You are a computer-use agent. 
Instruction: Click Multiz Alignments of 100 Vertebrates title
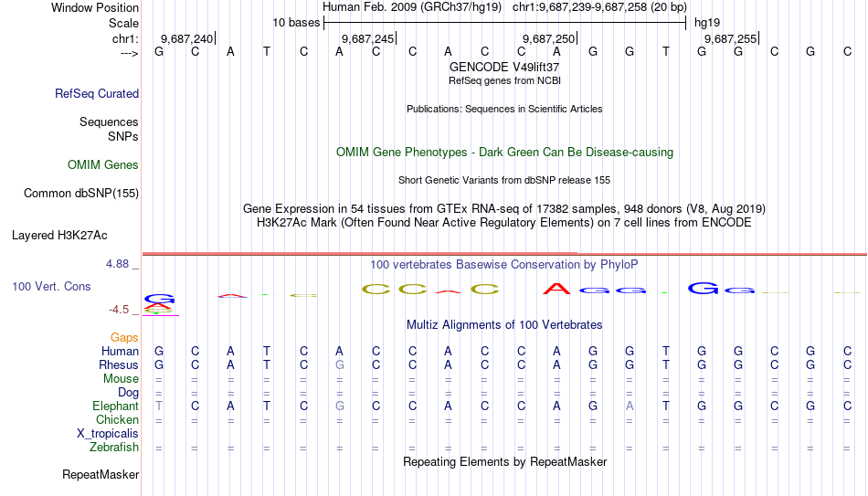point(504,325)
